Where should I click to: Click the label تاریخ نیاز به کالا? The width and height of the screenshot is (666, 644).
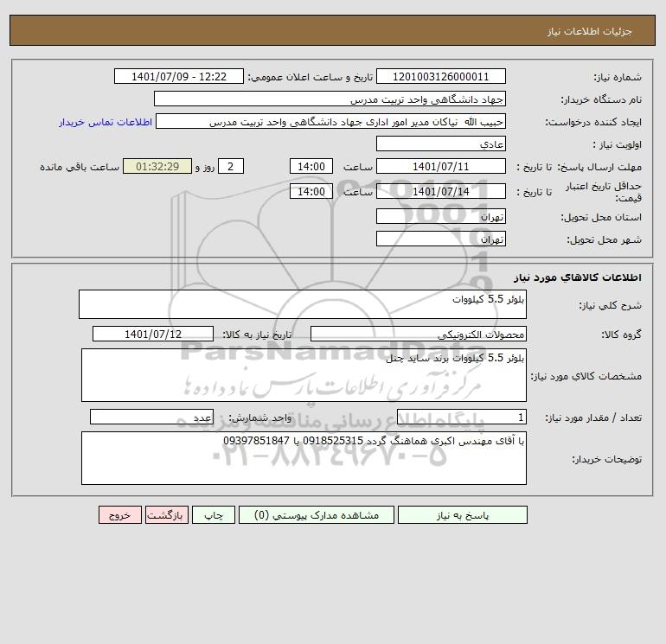pyautogui.click(x=258, y=335)
